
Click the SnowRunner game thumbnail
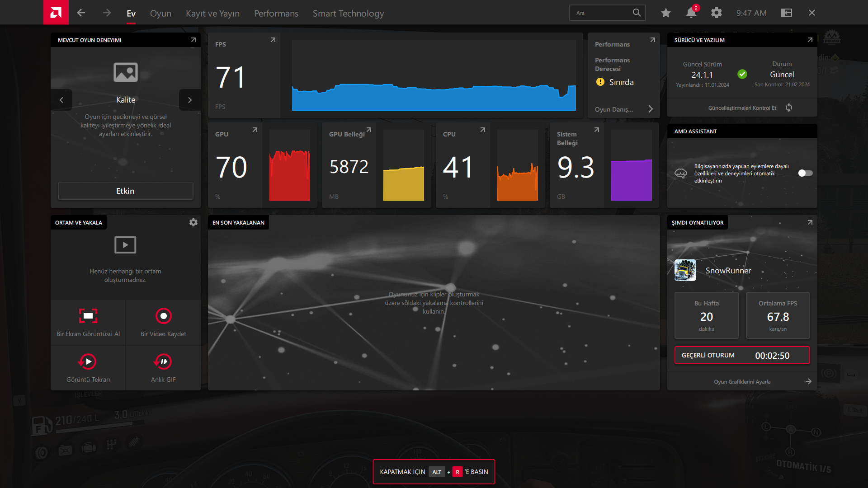tap(685, 270)
